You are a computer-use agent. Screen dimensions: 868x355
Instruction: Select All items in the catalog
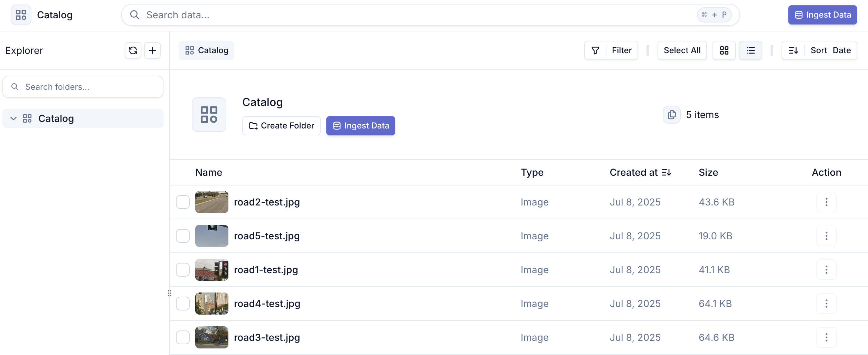pos(681,50)
